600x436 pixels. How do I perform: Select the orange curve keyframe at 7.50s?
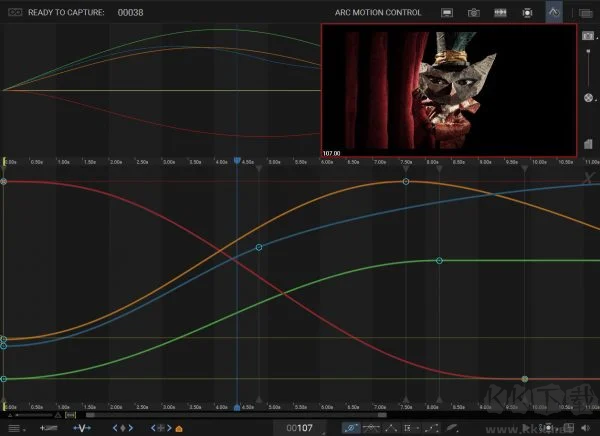[406, 181]
